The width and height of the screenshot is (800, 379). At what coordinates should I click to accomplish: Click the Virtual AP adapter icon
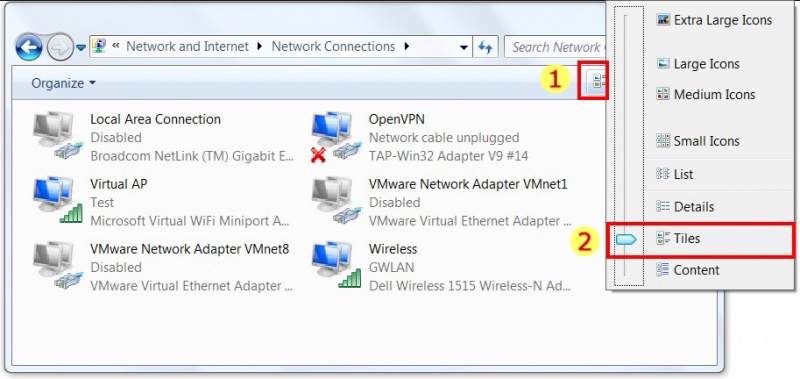point(58,200)
